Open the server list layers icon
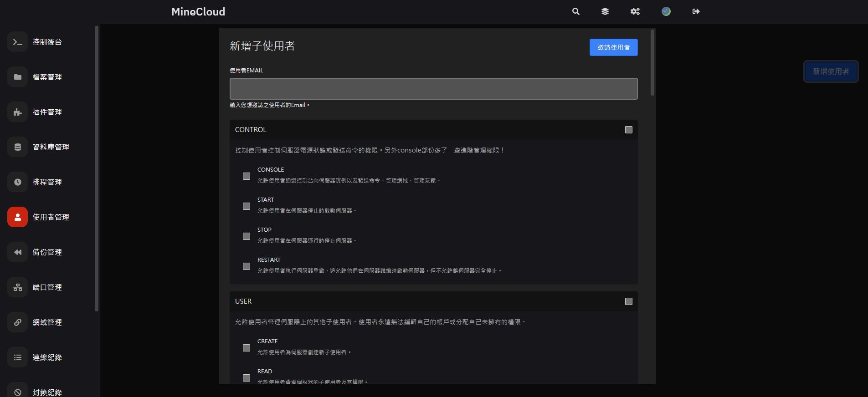 pyautogui.click(x=605, y=11)
